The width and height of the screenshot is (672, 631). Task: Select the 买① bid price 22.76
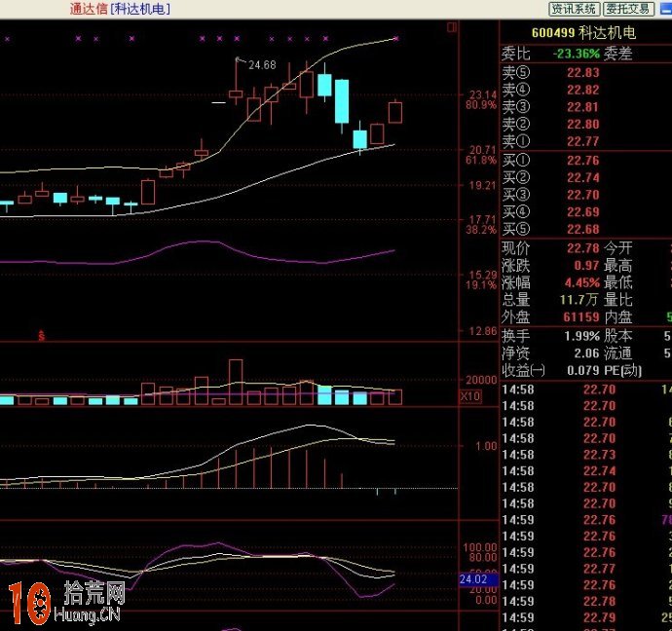(x=582, y=161)
